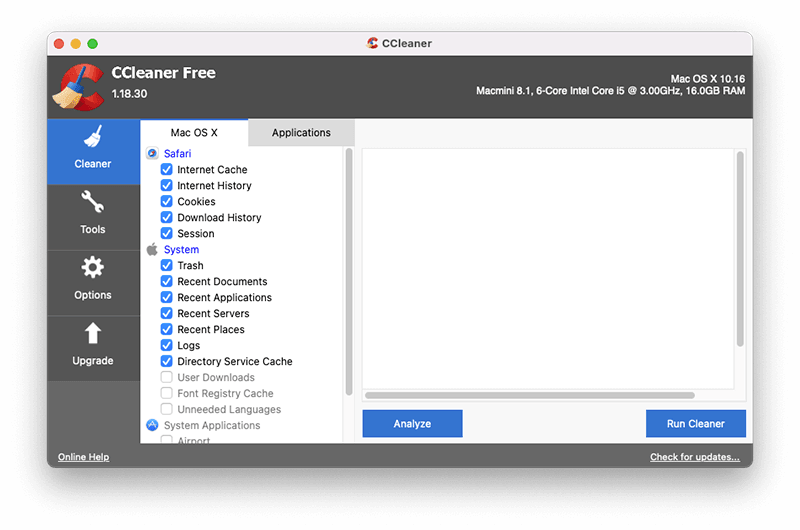Screen dimensions: 800x530
Task: Uncheck the Logs checkbox
Action: click(x=166, y=345)
